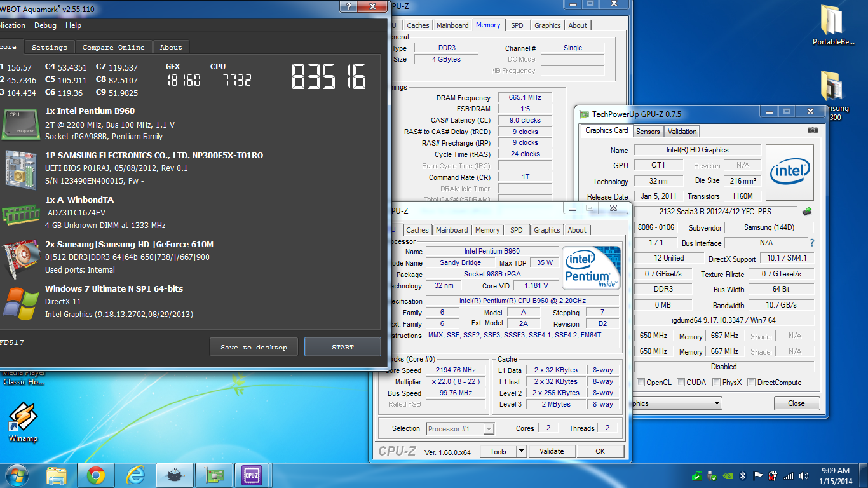Click the Validate button in CPU-Z
Screen dimensions: 868x488
(552, 451)
